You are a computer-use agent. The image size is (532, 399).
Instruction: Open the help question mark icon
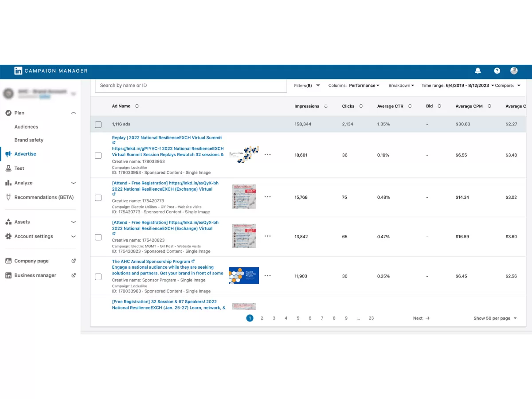tap(497, 71)
